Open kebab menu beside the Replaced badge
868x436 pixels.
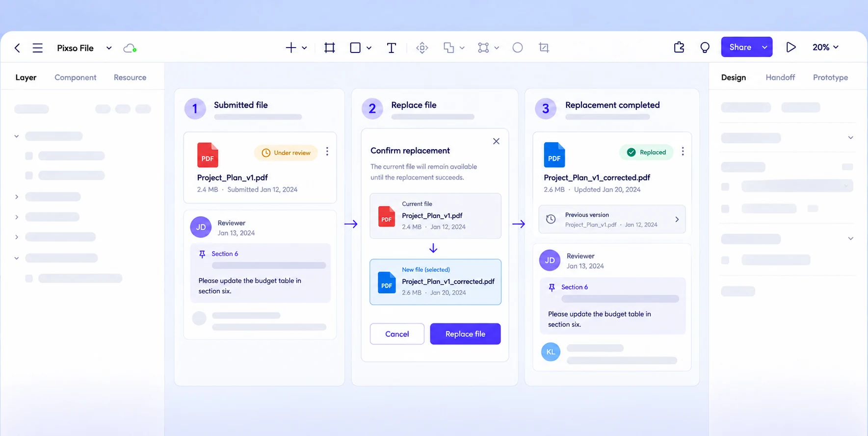click(x=683, y=152)
